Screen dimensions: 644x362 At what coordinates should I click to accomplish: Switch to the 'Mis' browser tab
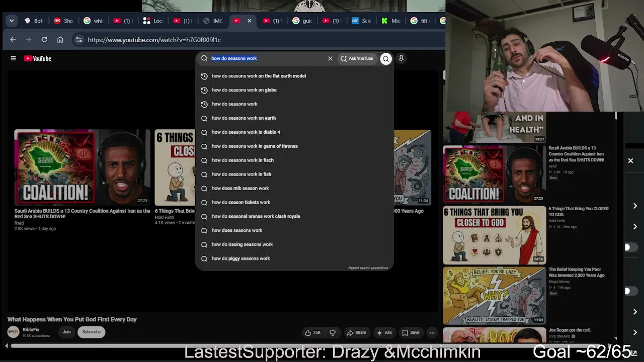[x=391, y=21]
